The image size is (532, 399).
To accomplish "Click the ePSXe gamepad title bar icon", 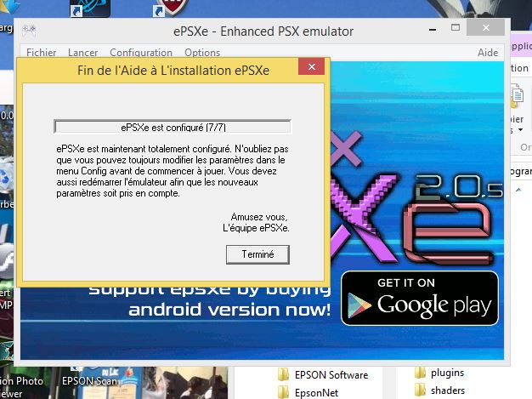I will (29, 31).
